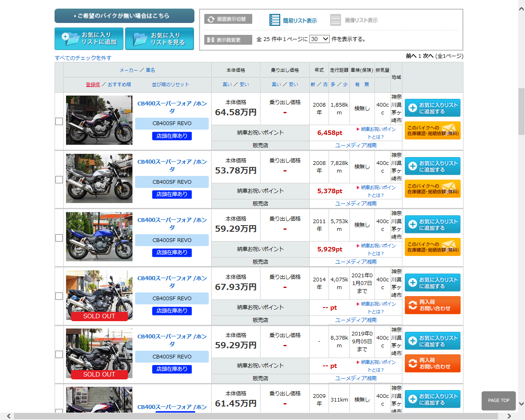Viewport: 525px width, 420px height.
Task: Tick the checkbox for the 53.78万円 bike
Action: pos(59,180)
